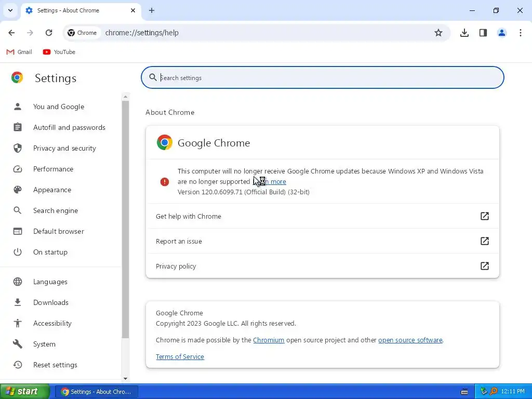This screenshot has height=399, width=532.
Task: Click the Settings header Chrome logo
Action: [17, 78]
